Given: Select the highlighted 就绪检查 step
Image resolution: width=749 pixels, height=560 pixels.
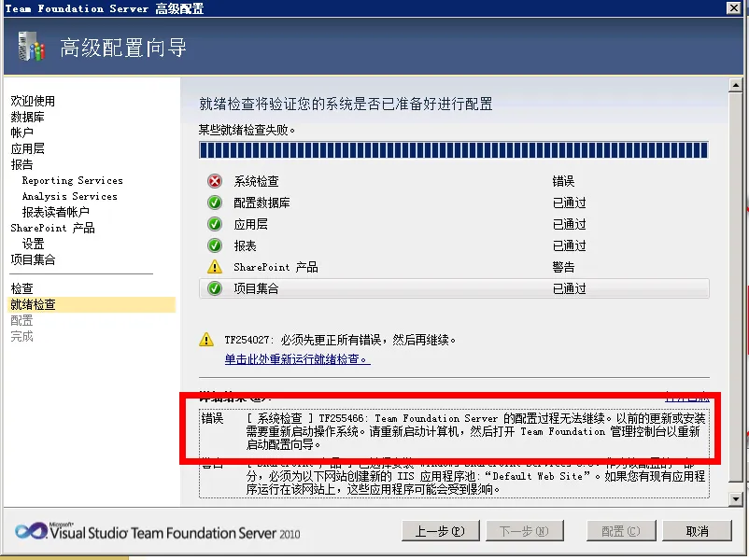Looking at the screenshot, I should pos(92,304).
